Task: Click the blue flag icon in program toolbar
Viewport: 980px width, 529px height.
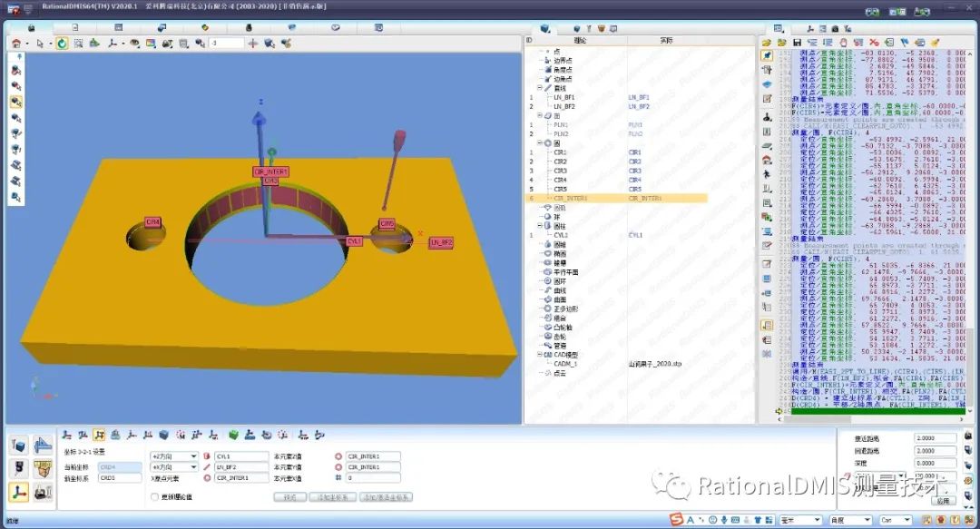Action: [905, 43]
